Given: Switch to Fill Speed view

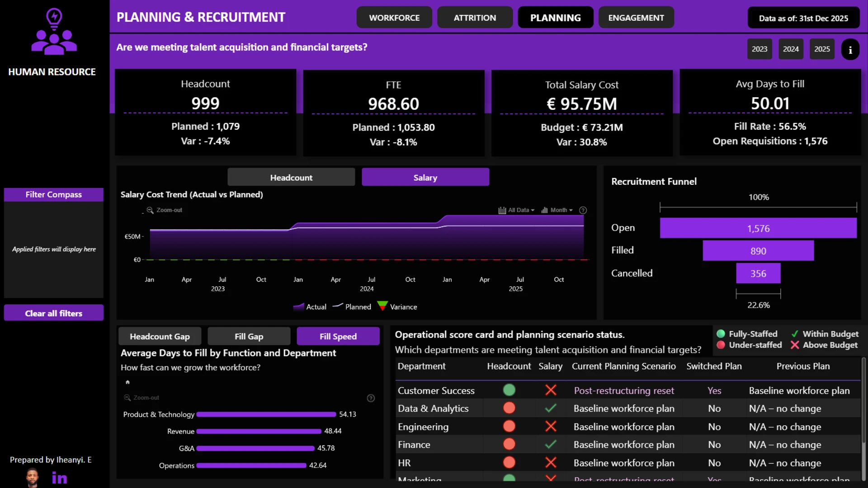Looking at the screenshot, I should (x=338, y=337).
